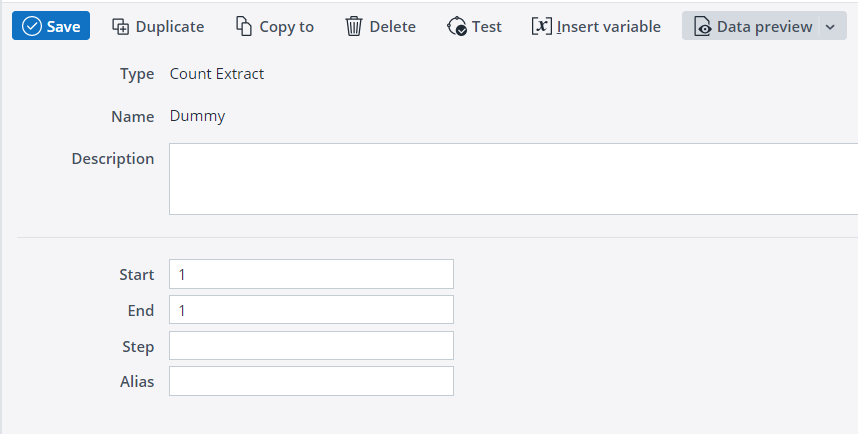Run Test from the toolbar text
The height and width of the screenshot is (434, 858).
point(486,26)
